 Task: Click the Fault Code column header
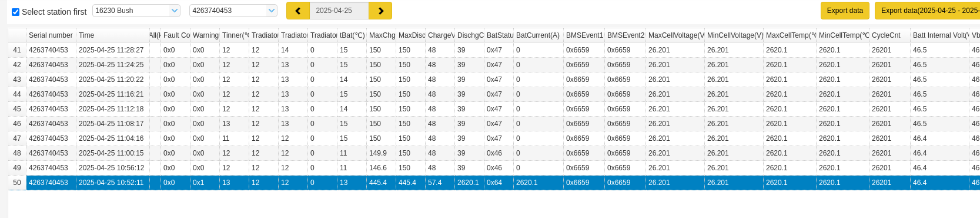click(x=176, y=35)
